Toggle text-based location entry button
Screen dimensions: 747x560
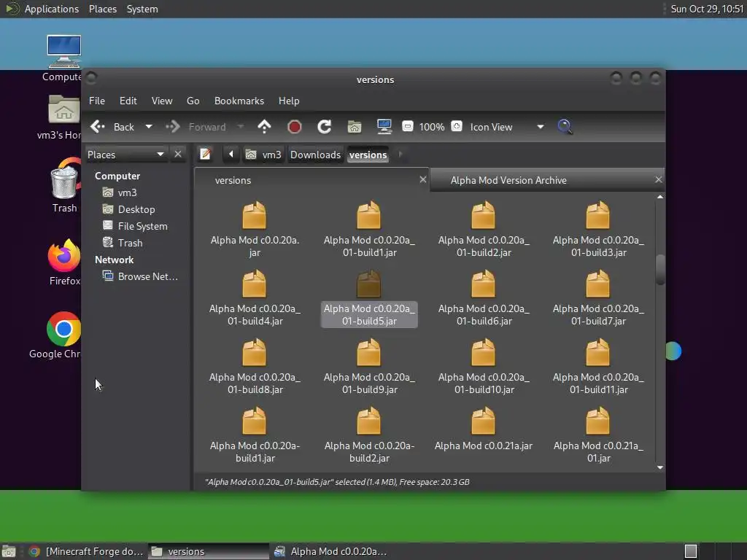point(206,155)
